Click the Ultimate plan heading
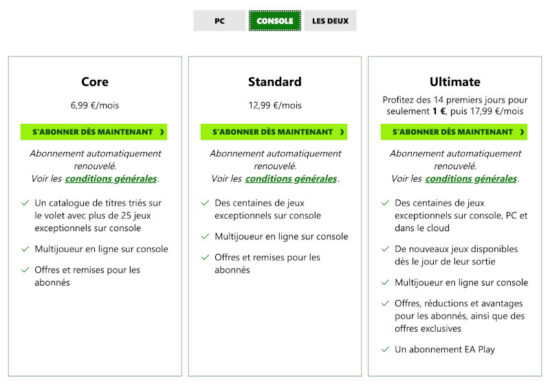This screenshot has width=550, height=384. (x=455, y=82)
